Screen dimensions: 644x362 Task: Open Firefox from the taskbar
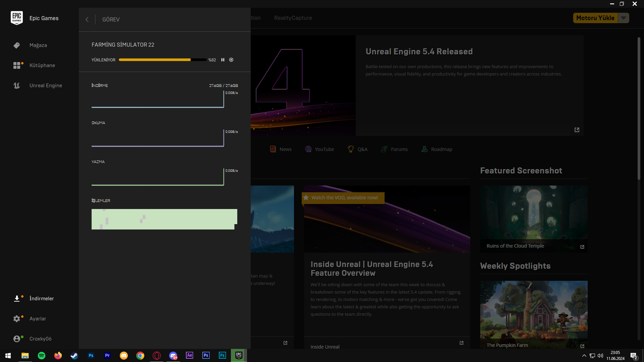(58, 356)
